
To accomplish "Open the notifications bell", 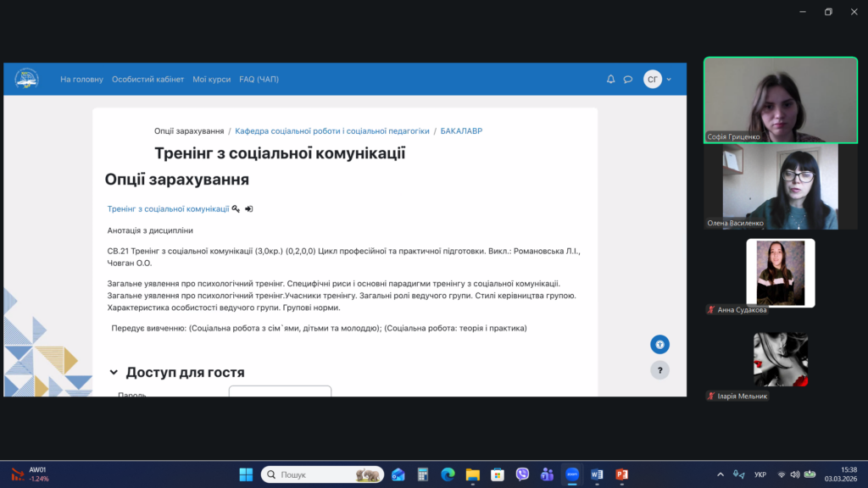I will click(x=610, y=79).
